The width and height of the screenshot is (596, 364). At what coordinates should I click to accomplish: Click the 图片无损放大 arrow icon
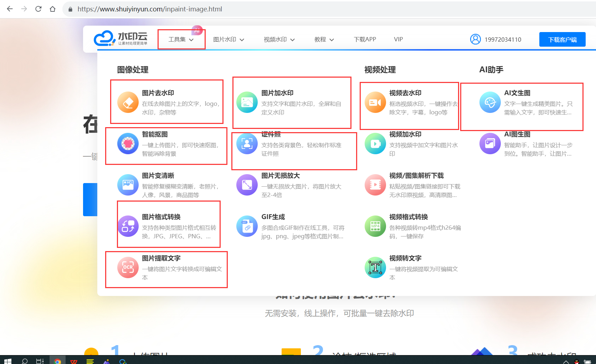tap(247, 185)
